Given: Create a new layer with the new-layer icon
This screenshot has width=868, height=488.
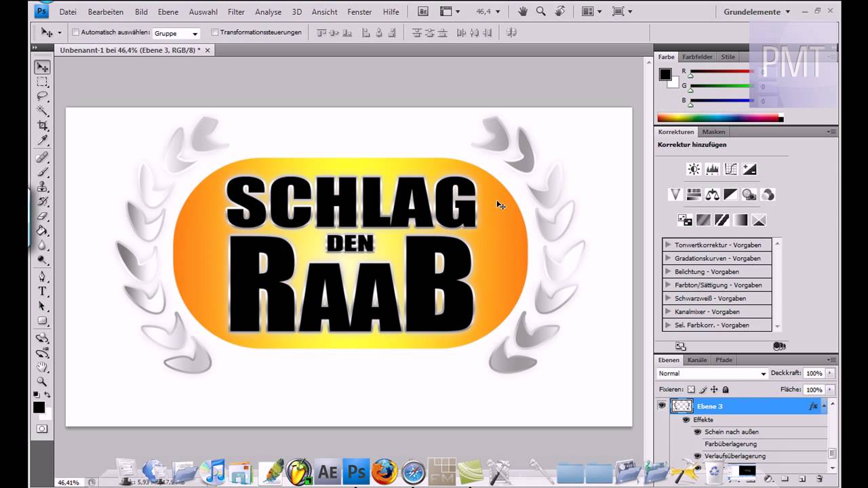Looking at the screenshot, I should 802,479.
